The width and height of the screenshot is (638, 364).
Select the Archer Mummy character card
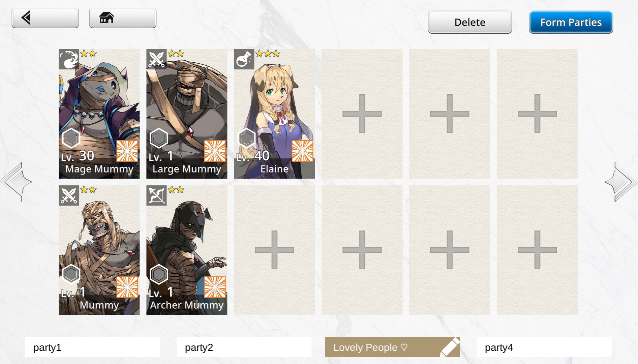[187, 250]
